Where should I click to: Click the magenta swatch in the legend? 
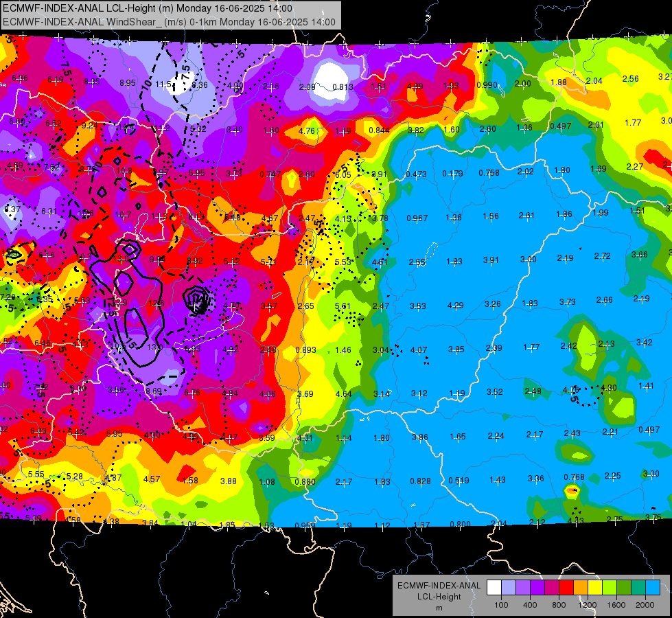pos(552,588)
